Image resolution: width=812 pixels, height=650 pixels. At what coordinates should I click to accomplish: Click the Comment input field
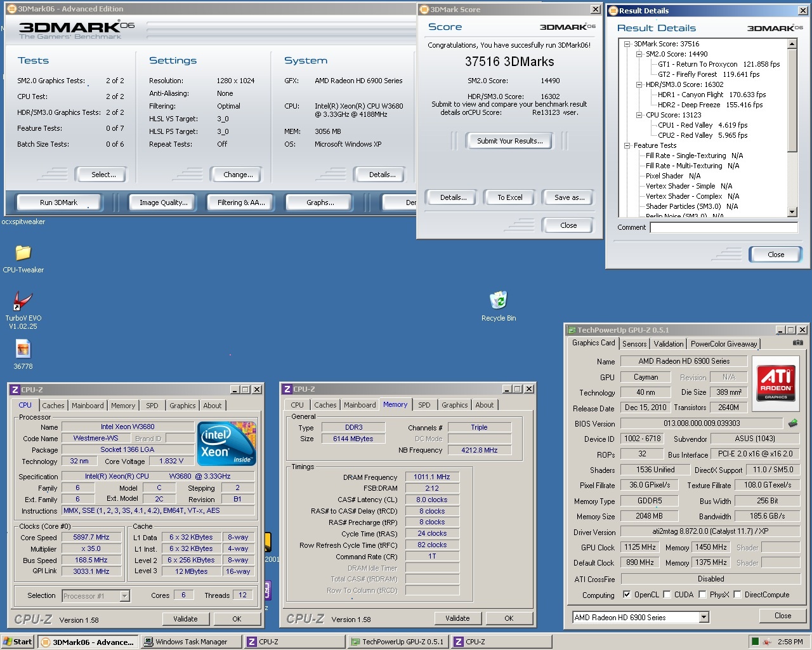[724, 227]
